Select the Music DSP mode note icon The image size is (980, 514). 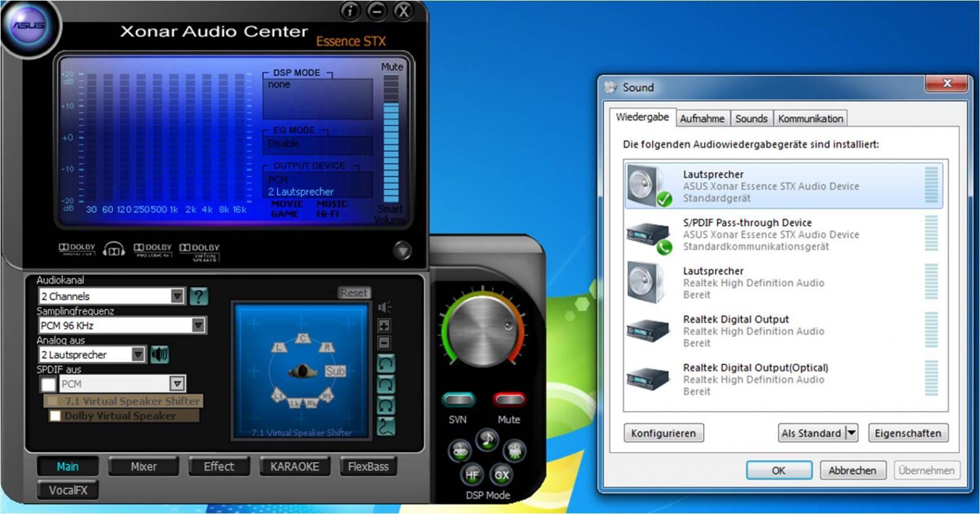[x=488, y=440]
